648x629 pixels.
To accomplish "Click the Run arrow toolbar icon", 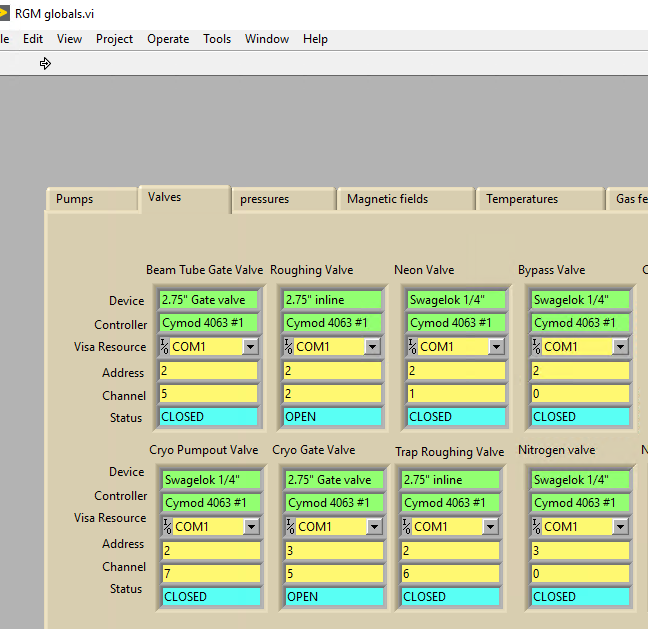I will pyautogui.click(x=45, y=63).
